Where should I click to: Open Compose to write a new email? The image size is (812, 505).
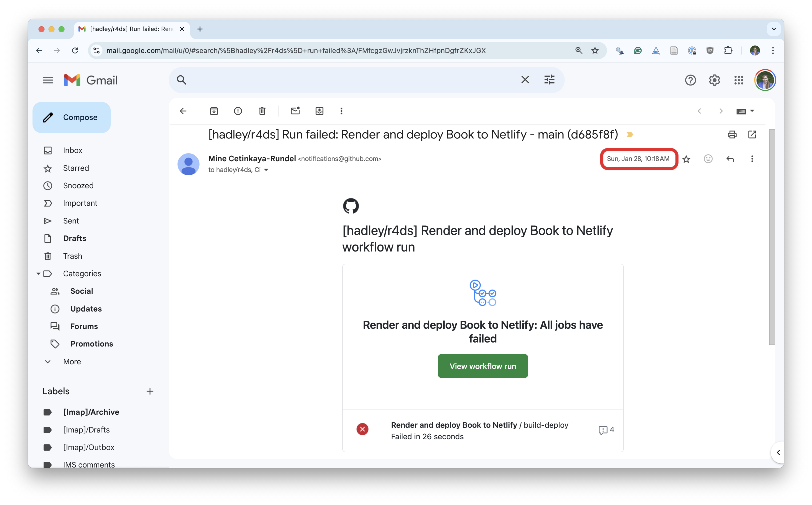tap(71, 117)
